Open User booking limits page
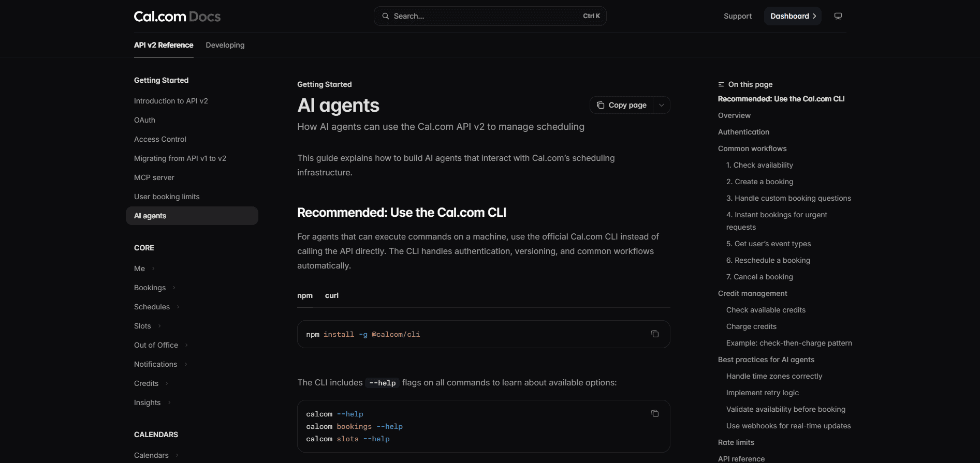980x463 pixels. tap(167, 197)
